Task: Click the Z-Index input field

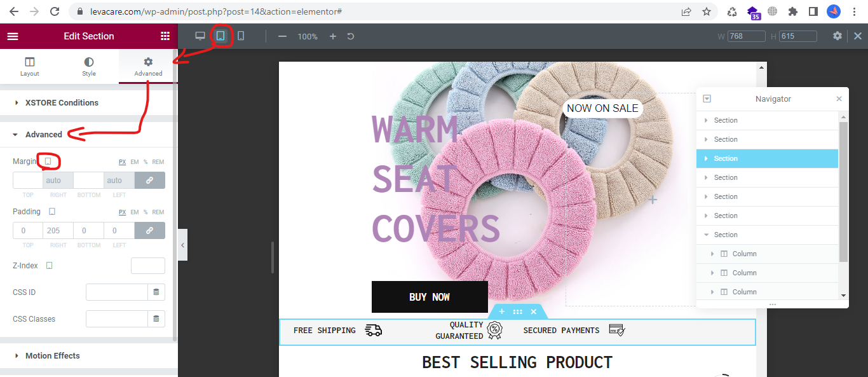Action: (148, 266)
